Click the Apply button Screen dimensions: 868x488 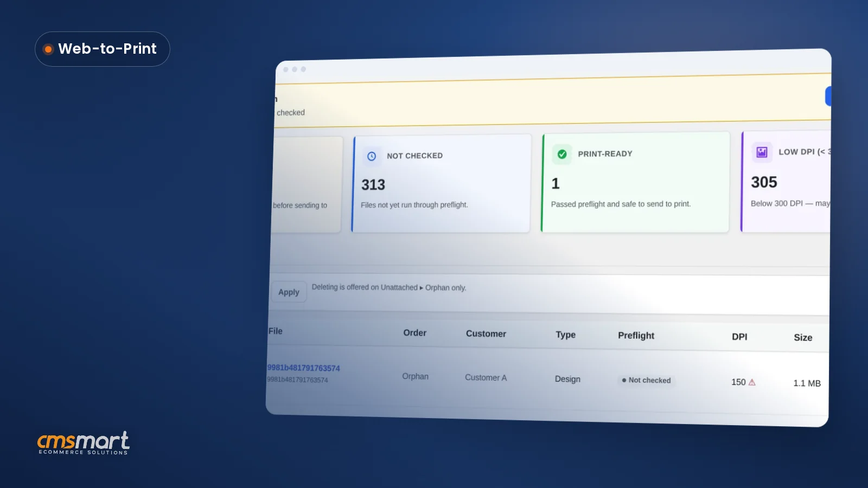point(289,292)
